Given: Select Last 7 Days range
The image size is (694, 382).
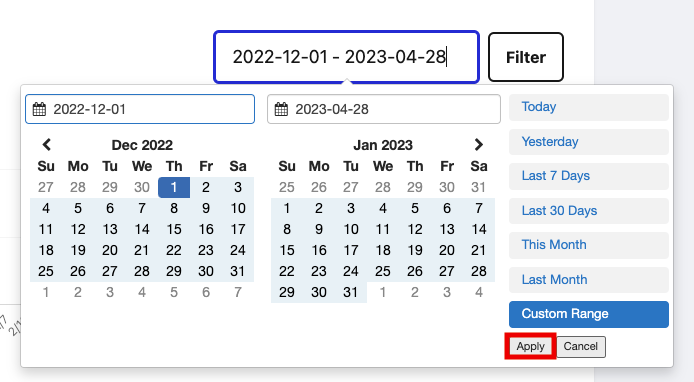Looking at the screenshot, I should 589,176.
